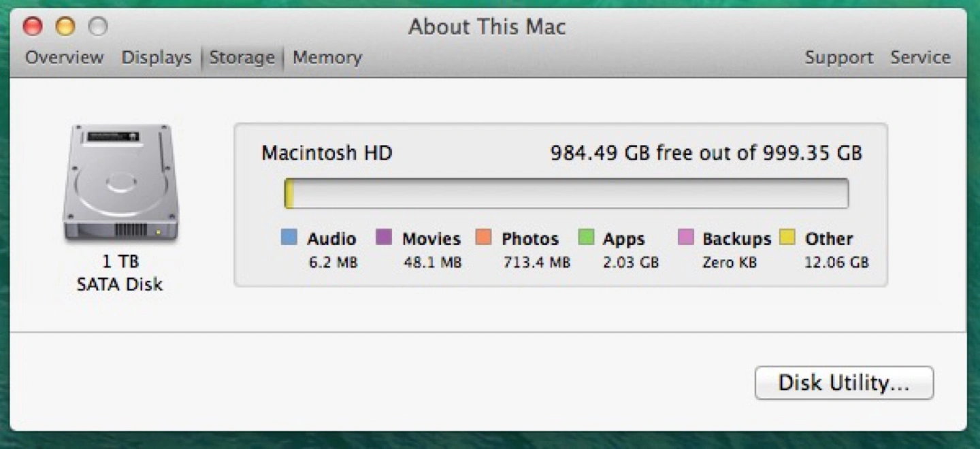Click the blue Audio color swatch
Image resolution: width=980 pixels, height=449 pixels.
[x=289, y=237]
